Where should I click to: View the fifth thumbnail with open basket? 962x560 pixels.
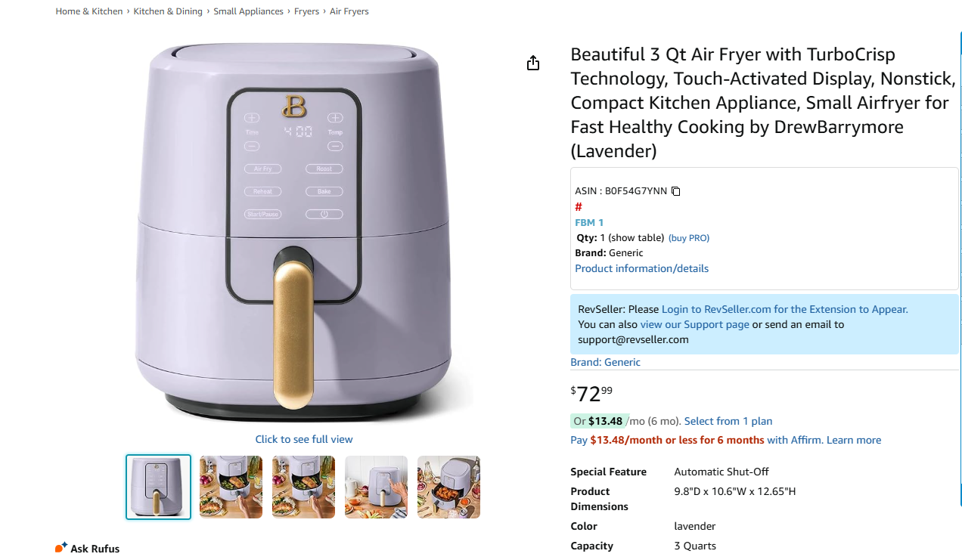[x=448, y=487]
